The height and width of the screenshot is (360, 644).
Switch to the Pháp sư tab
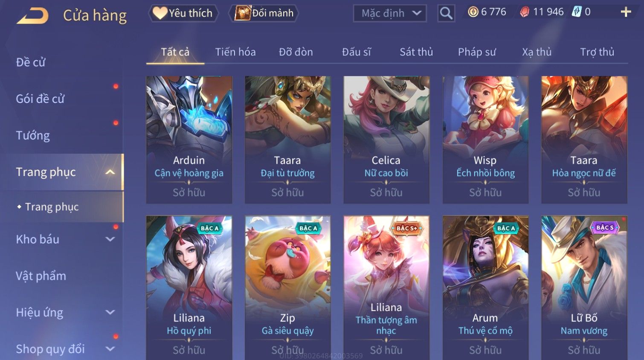477,52
